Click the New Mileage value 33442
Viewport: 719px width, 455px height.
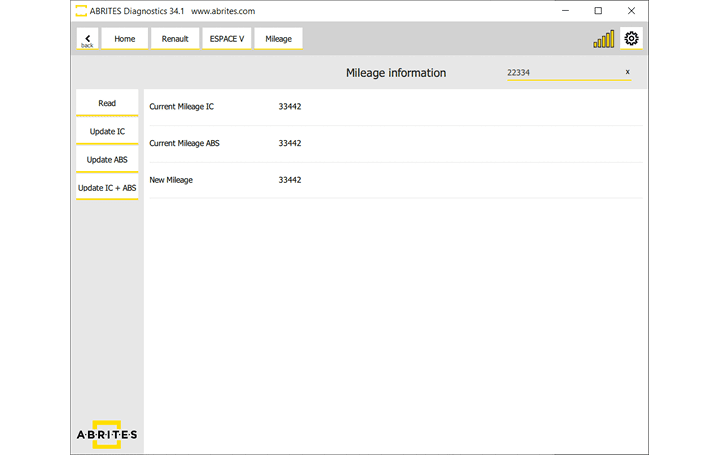point(290,180)
